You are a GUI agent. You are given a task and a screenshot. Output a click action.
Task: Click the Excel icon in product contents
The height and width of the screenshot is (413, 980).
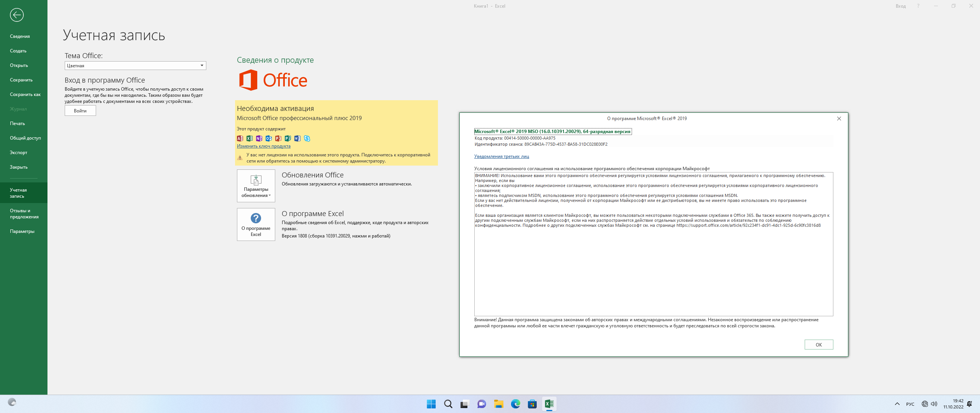coord(250,138)
